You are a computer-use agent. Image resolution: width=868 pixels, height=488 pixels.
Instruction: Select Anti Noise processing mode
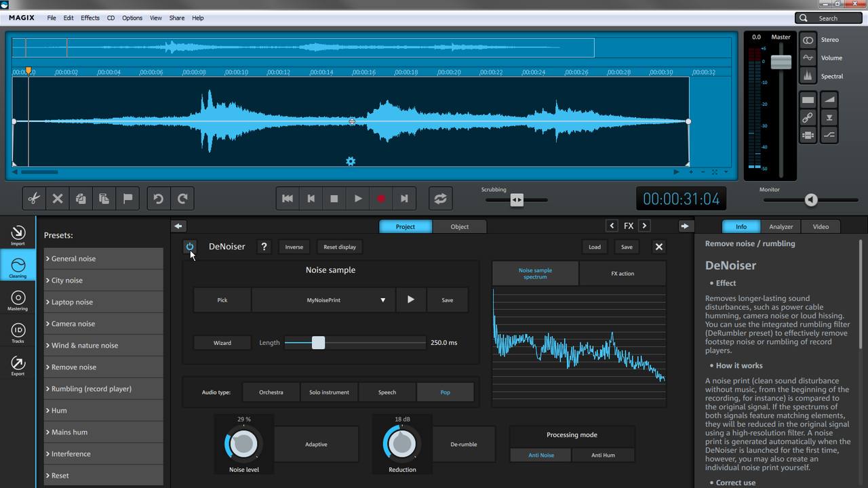click(541, 455)
